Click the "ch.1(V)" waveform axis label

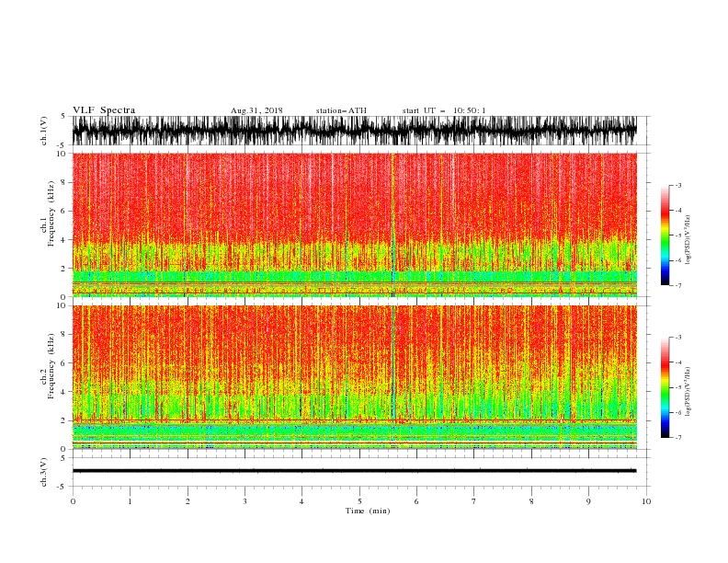[44, 131]
